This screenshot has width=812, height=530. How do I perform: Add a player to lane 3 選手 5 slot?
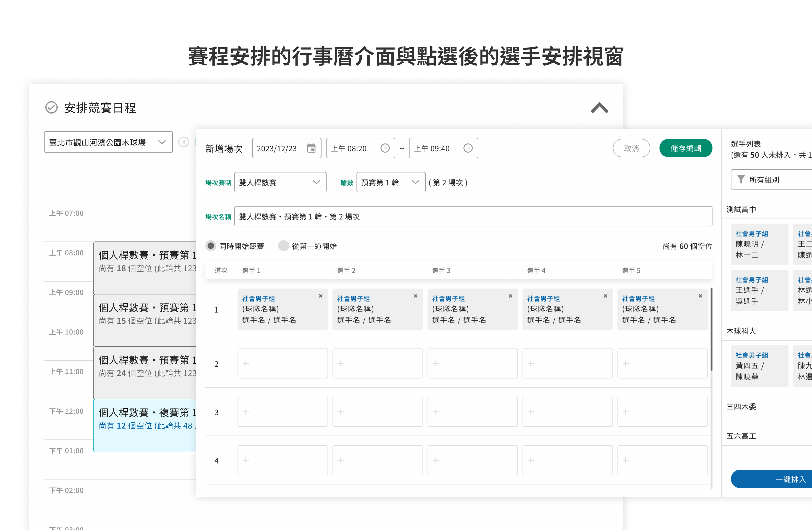(662, 412)
